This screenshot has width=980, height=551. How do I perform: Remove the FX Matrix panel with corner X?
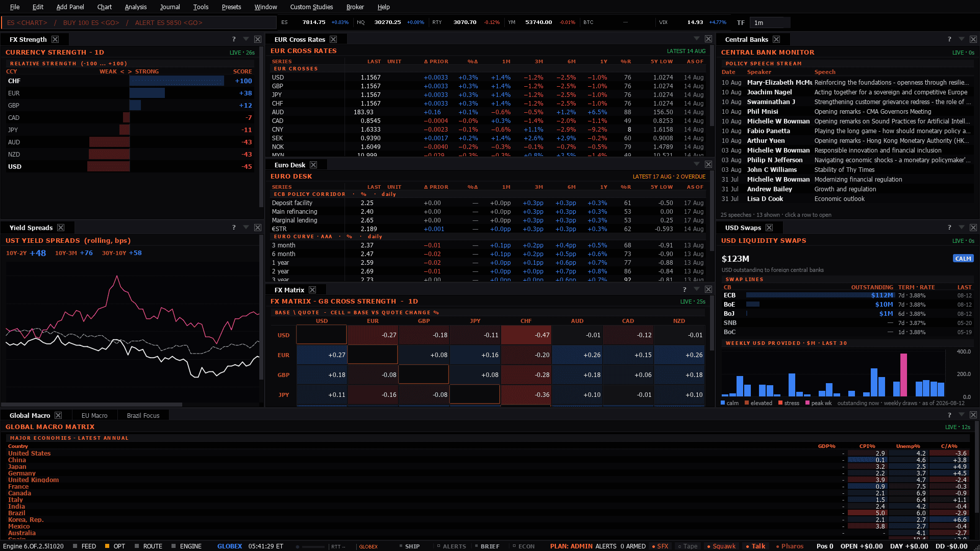point(708,290)
